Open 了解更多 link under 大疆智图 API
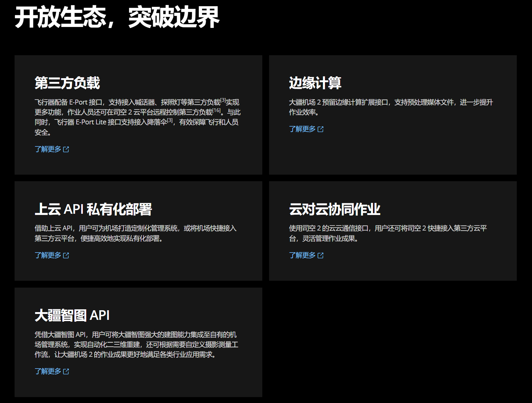 [x=52, y=371]
